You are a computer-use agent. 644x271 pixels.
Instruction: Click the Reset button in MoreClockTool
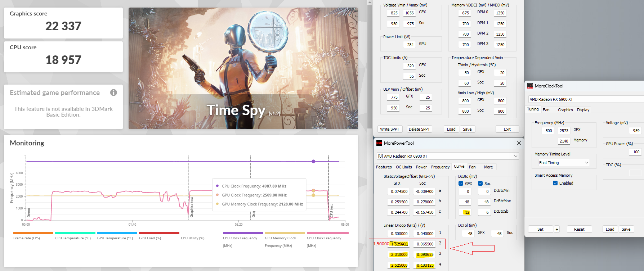[579, 229]
